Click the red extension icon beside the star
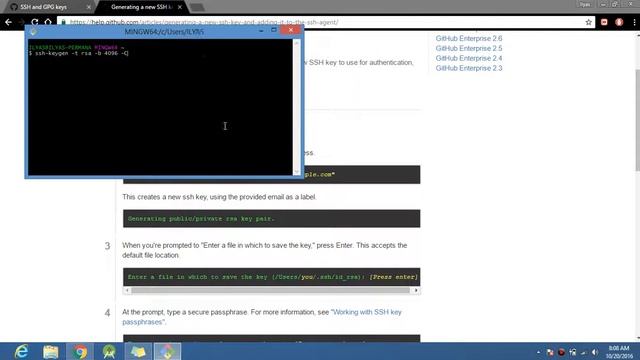The height and width of the screenshot is (360, 640). [604, 22]
